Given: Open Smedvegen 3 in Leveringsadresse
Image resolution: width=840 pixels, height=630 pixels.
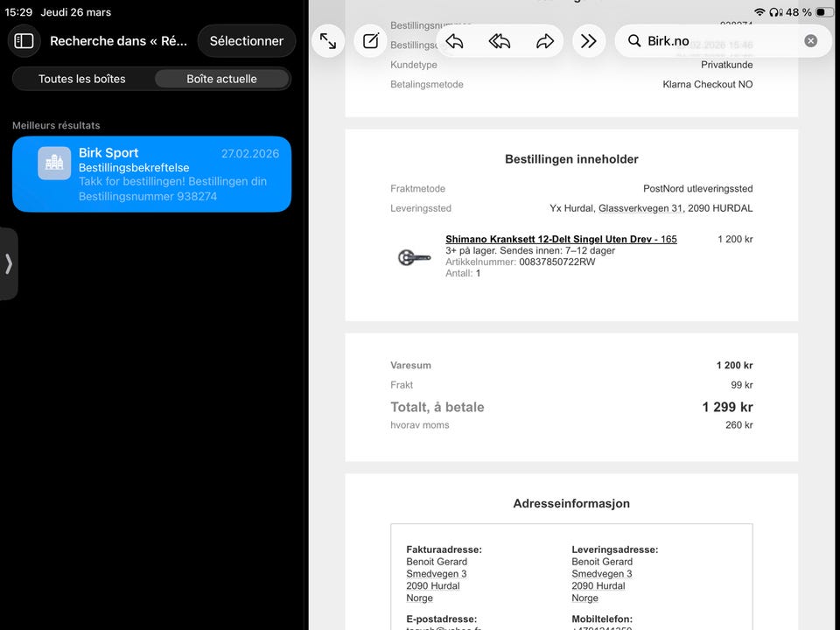Looking at the screenshot, I should [x=602, y=574].
